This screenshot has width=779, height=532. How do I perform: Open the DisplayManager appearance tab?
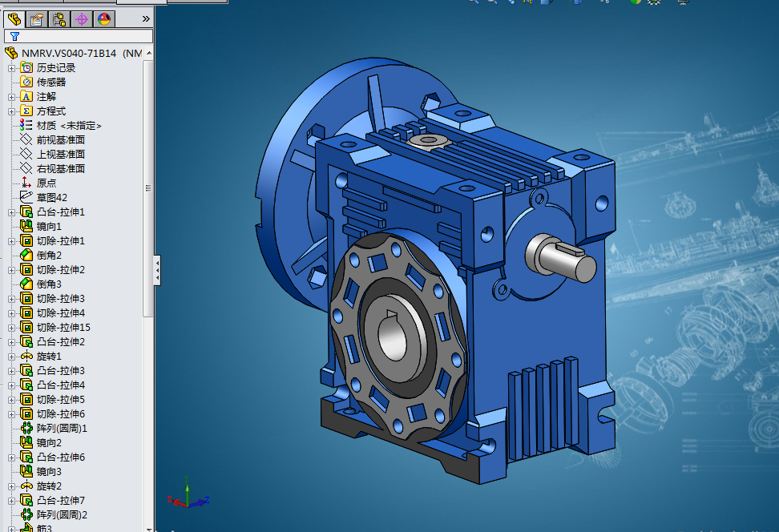(104, 19)
